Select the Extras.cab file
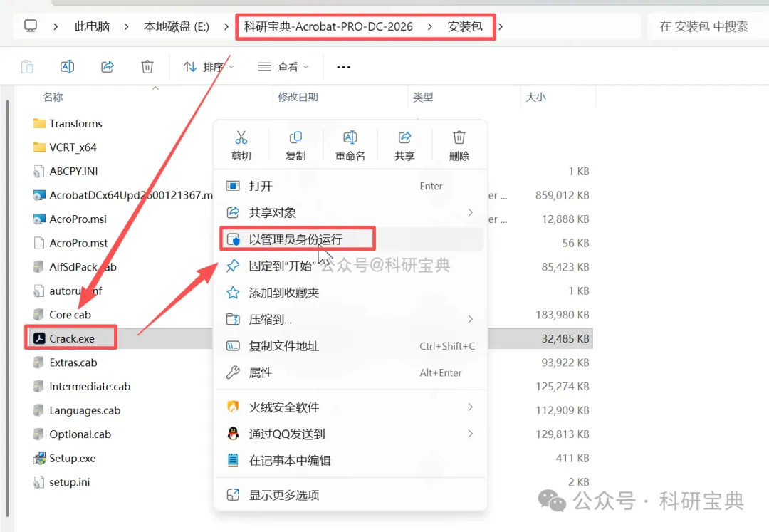Image resolution: width=769 pixels, height=532 pixels. point(73,363)
